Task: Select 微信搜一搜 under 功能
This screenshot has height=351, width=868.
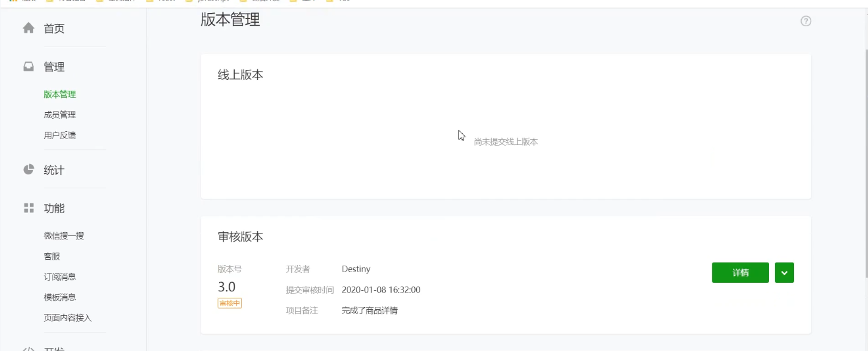Action: click(63, 235)
